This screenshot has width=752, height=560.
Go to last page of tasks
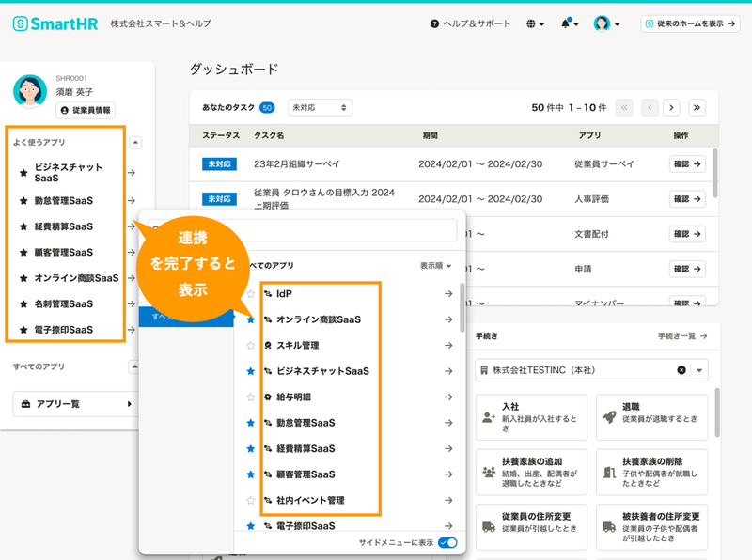[697, 108]
